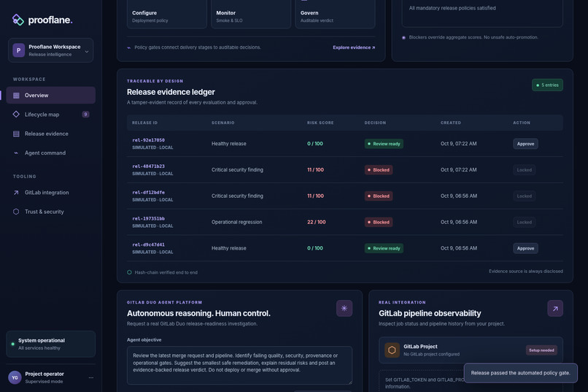Select the Monitor Smoke & SLO card
Screen dimensions: 588x392
click(251, 15)
